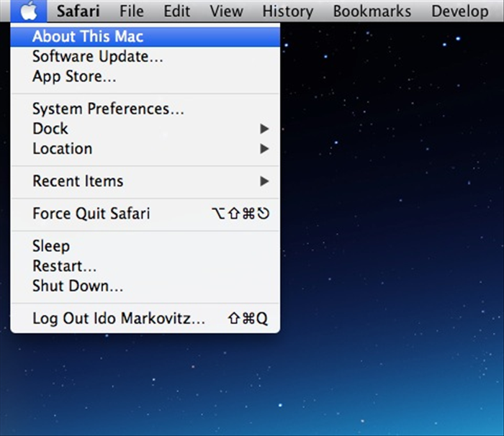Open the History menu
This screenshot has width=504, height=436.
[288, 12]
